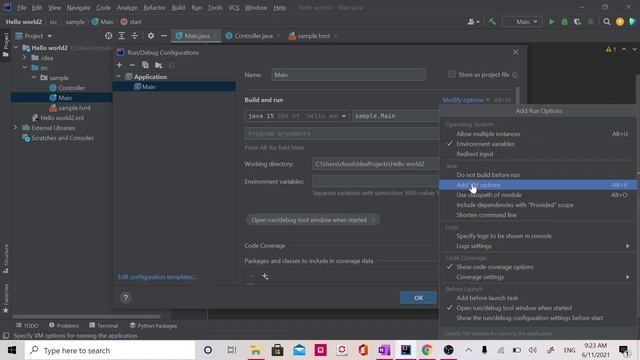Remove Open run/debug tool window tag
The width and height of the screenshot is (640, 360).
tap(373, 220)
